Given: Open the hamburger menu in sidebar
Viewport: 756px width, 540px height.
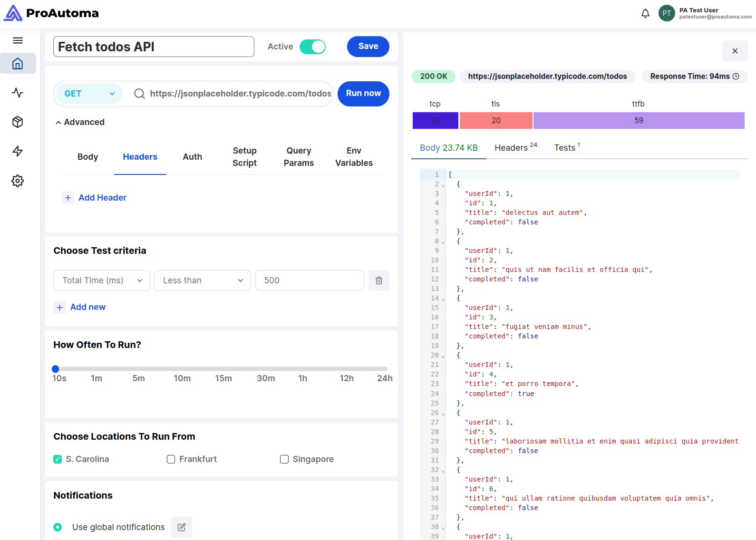Looking at the screenshot, I should 18,40.
